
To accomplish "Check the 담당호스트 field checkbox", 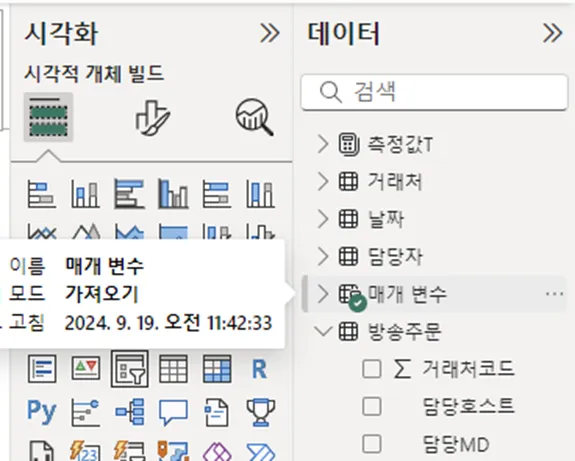I will click(x=371, y=406).
